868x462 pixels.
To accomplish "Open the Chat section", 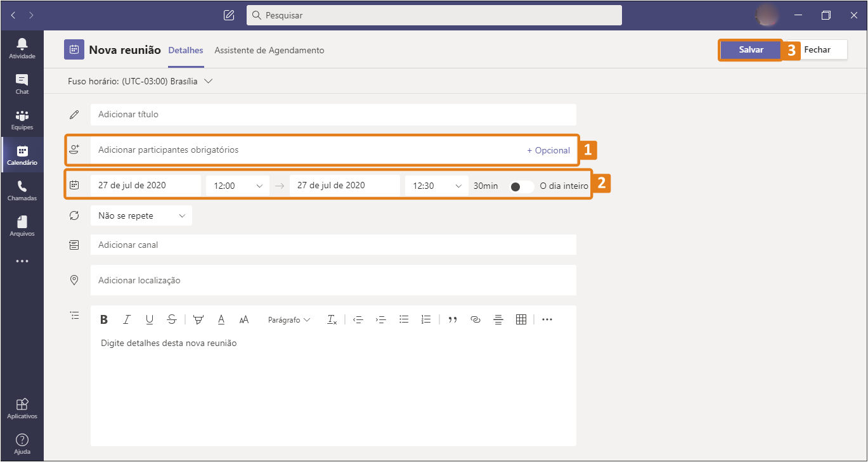I will point(22,84).
